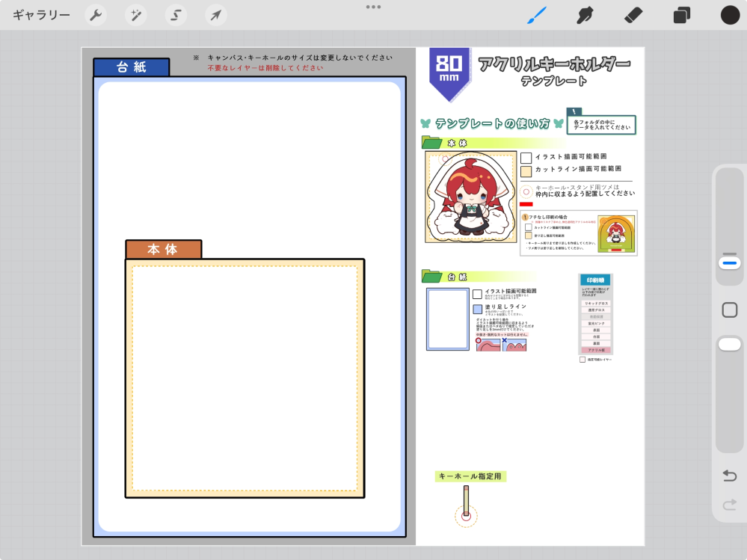Click the blue 印刷順 header box
This screenshot has width=747, height=560.
pos(595,280)
